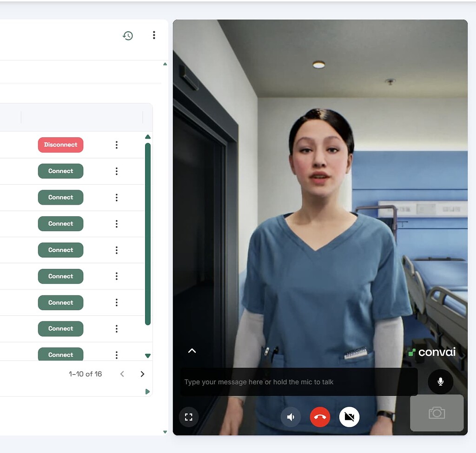Capture a snapshot with the camera icon
Viewport: 476px width, 453px height.
pos(436,413)
